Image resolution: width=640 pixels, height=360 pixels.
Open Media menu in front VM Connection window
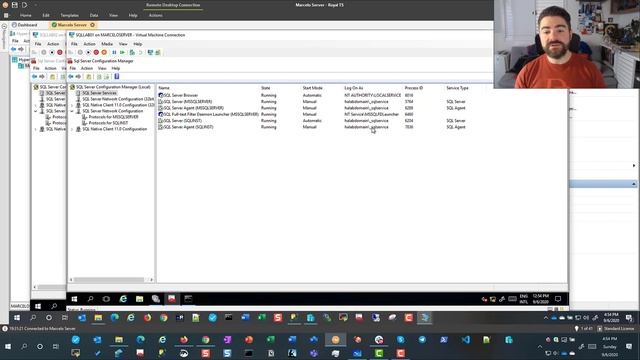(107, 44)
